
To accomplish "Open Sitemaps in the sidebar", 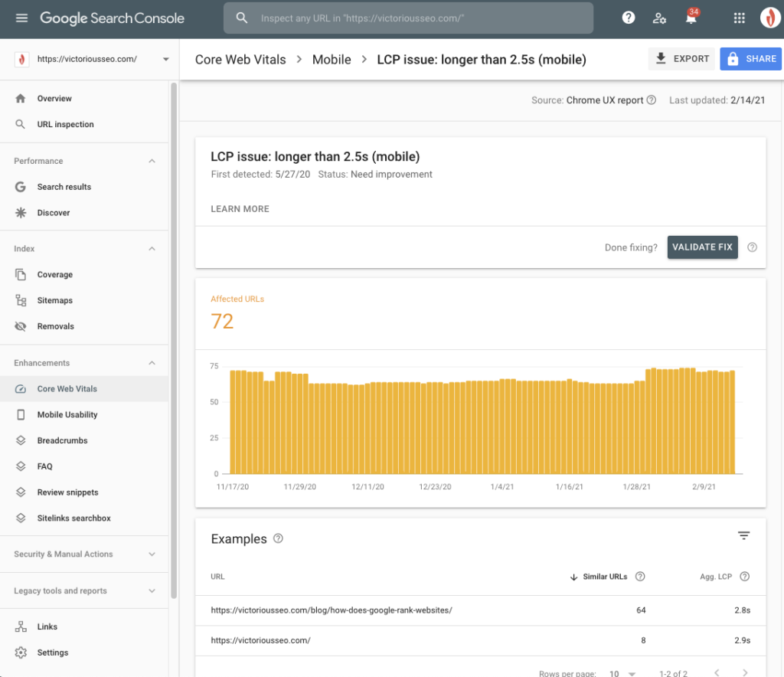I will point(55,300).
